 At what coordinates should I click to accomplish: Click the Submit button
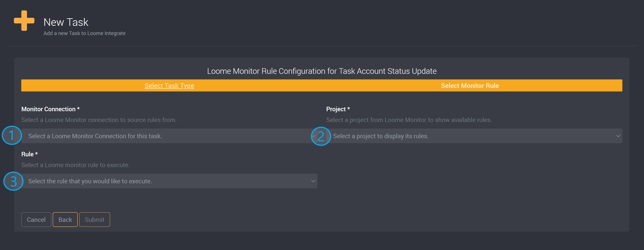pos(94,220)
